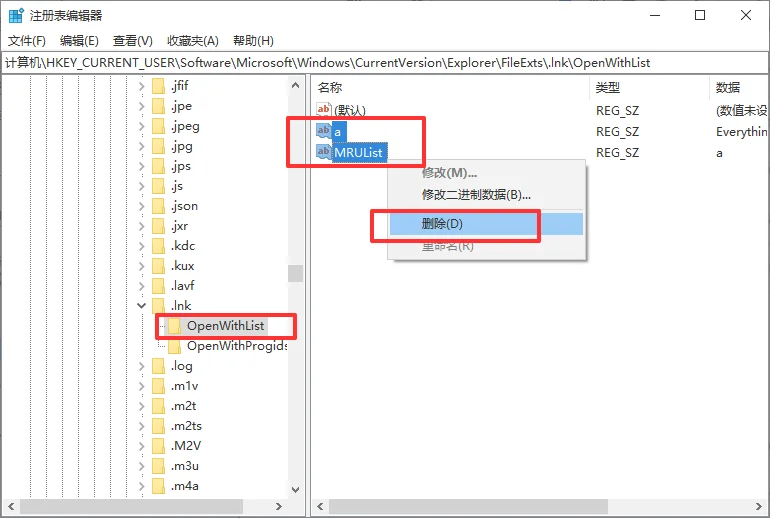
Task: Open the 查看(V) menu
Action: 133,41
